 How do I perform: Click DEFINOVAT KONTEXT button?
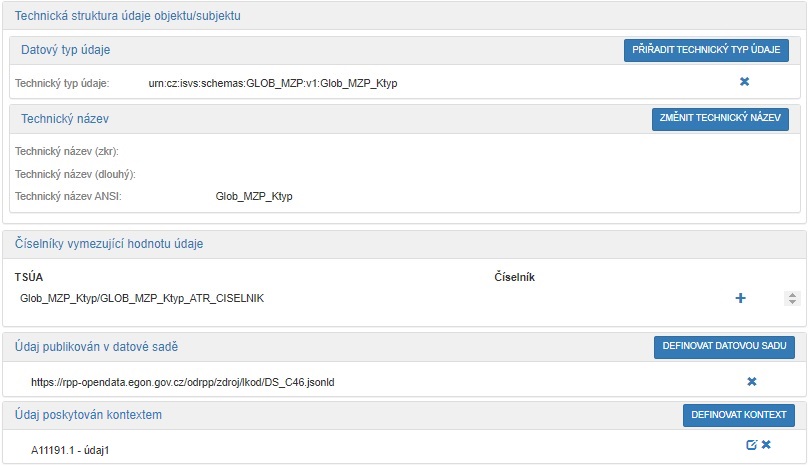click(738, 415)
